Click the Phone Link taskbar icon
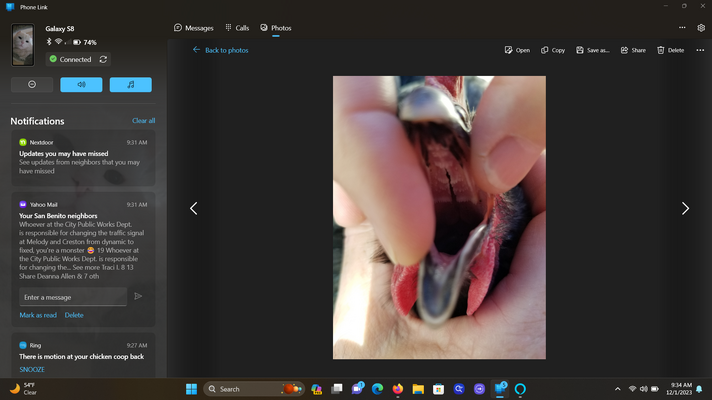Viewport: 712px width, 400px height. 500,389
